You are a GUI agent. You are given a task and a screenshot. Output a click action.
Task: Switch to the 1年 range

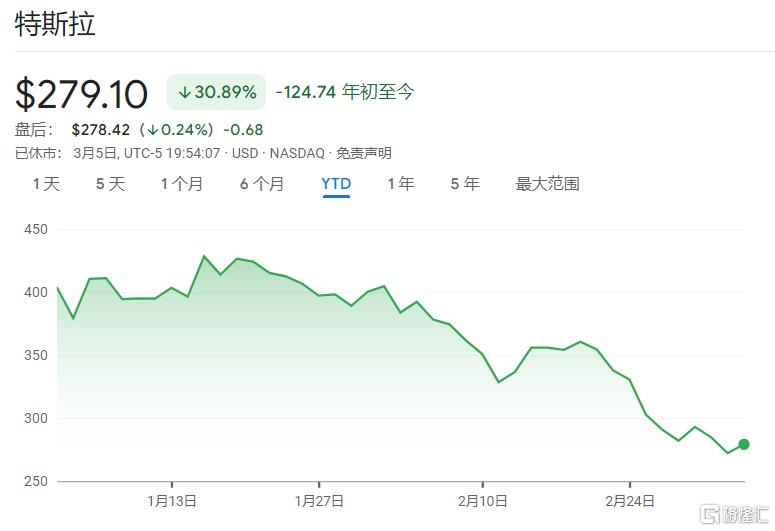[x=401, y=184]
